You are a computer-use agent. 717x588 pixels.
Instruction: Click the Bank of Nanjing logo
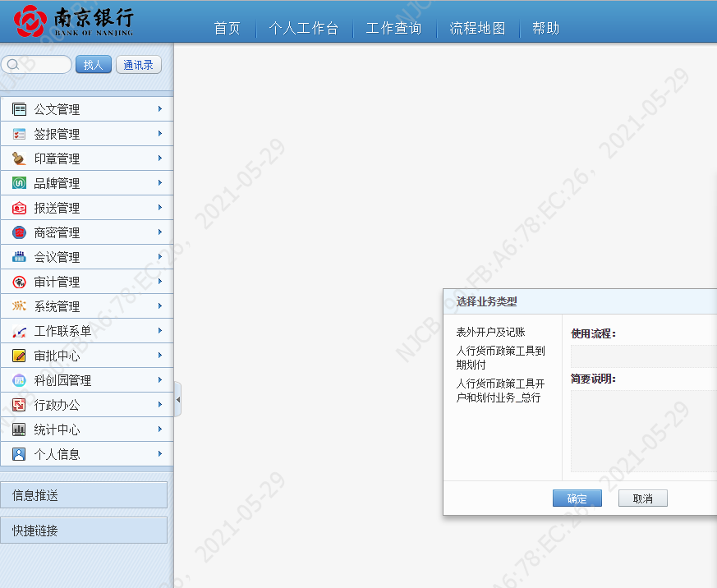tap(74, 21)
